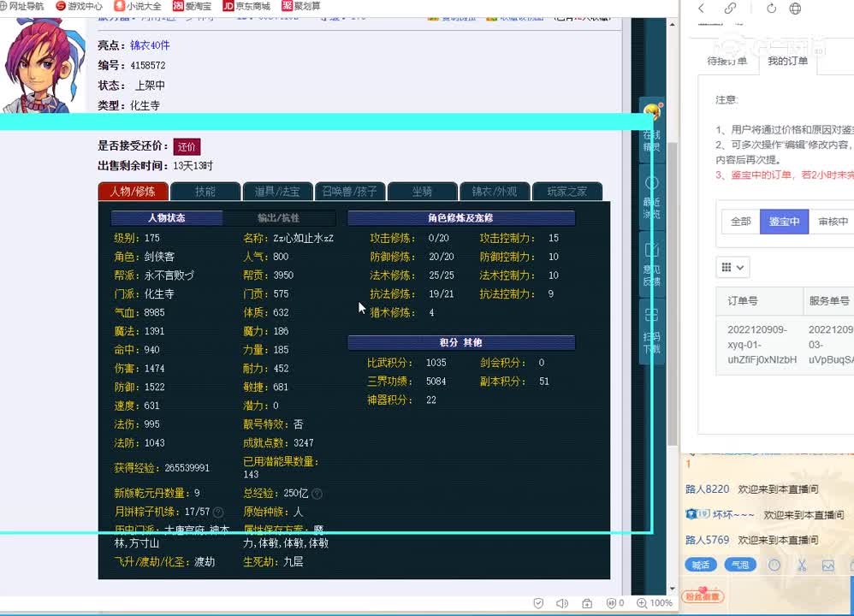Open the 我的订单 tab
This screenshot has width=854, height=616.
click(787, 61)
